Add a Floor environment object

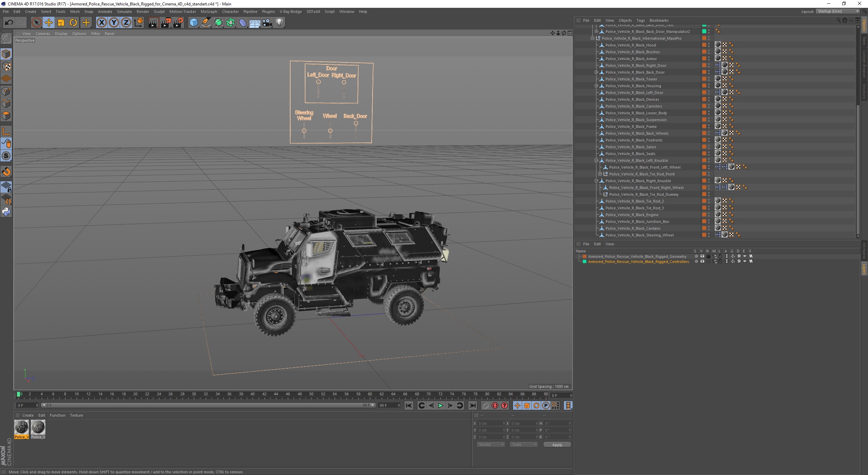click(x=255, y=23)
